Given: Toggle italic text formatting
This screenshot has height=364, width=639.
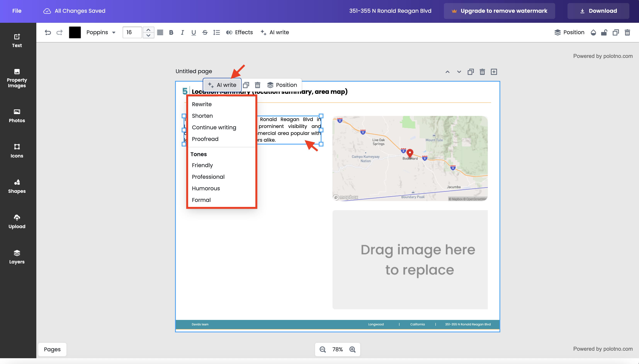Looking at the screenshot, I should click(182, 32).
